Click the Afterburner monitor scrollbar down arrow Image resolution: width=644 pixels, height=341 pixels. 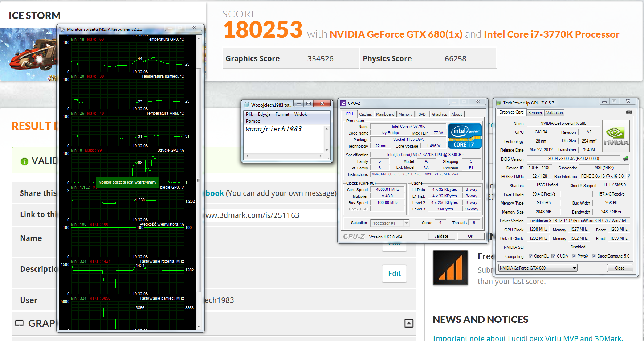coord(199,327)
